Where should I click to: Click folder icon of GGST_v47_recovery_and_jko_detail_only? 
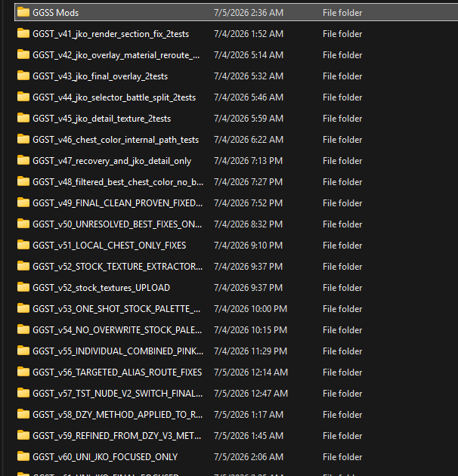point(23,160)
